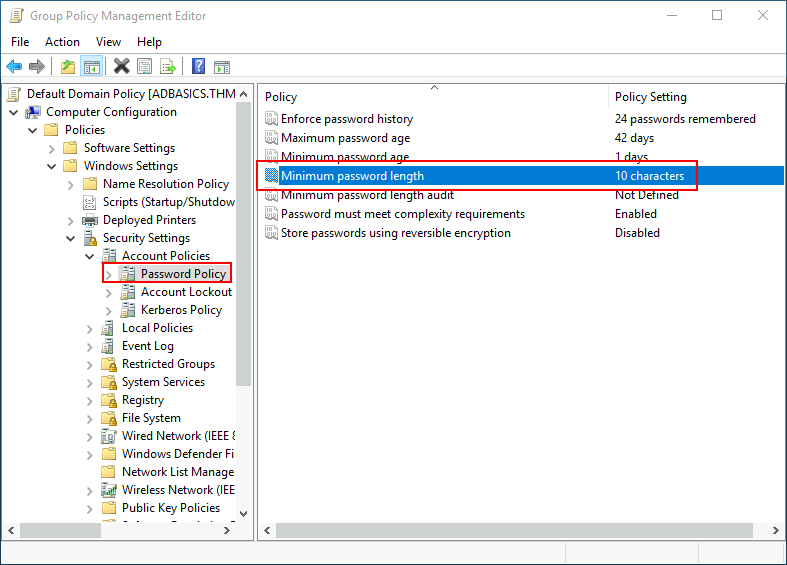
Task: Click the blue Help question mark icon
Action: click(198, 67)
